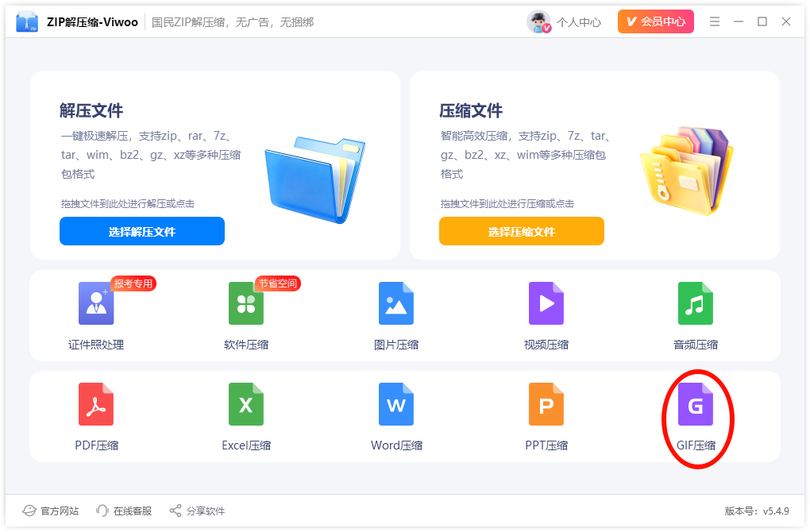Click the Word压缩 label text
This screenshot has height=532, width=810.
coord(396,445)
